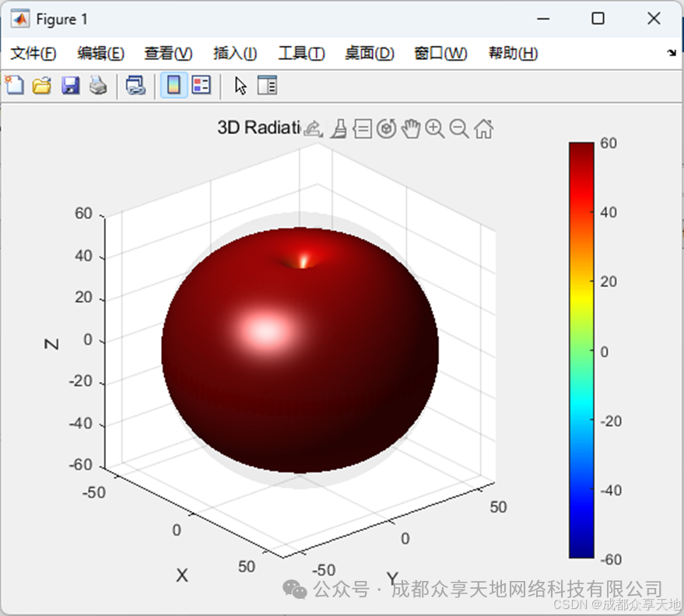
Task: Open the 查看(V) menu
Action: tap(168, 53)
